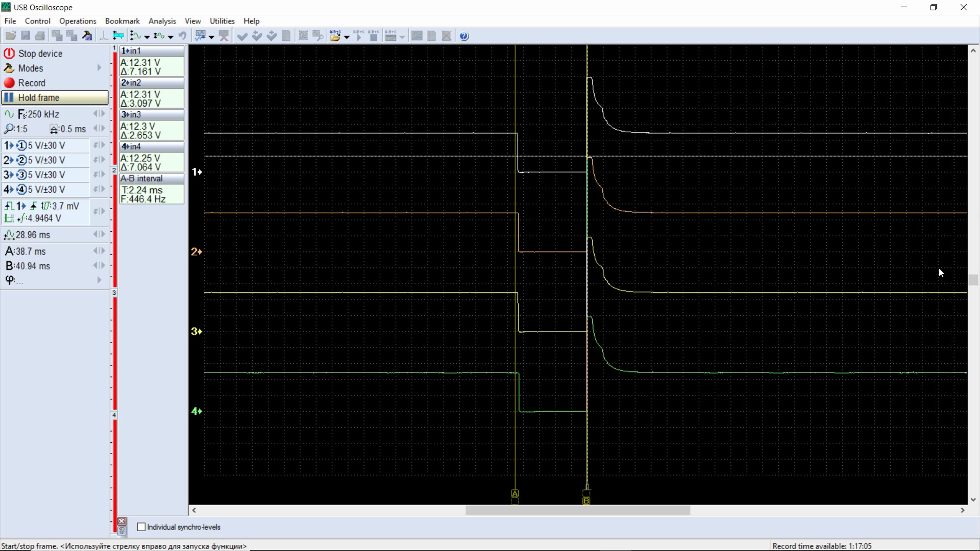Toggle channel 1 5 V/±30 V setting

click(x=46, y=146)
